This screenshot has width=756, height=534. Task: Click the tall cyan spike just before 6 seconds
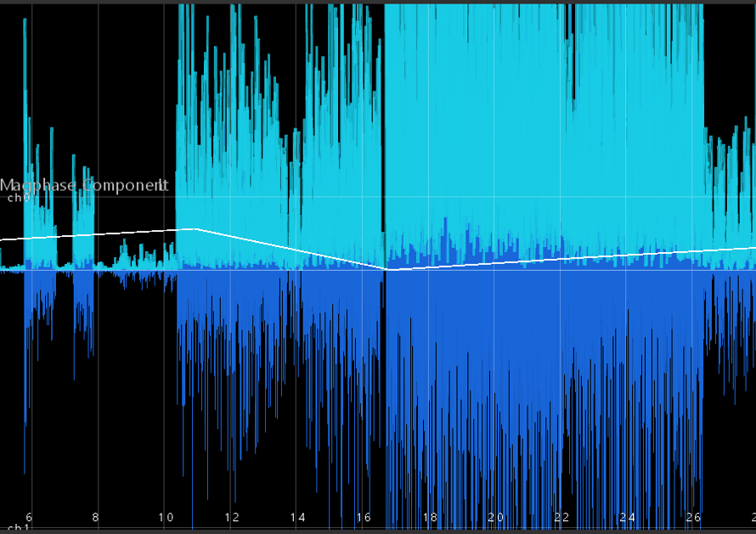pos(25,144)
